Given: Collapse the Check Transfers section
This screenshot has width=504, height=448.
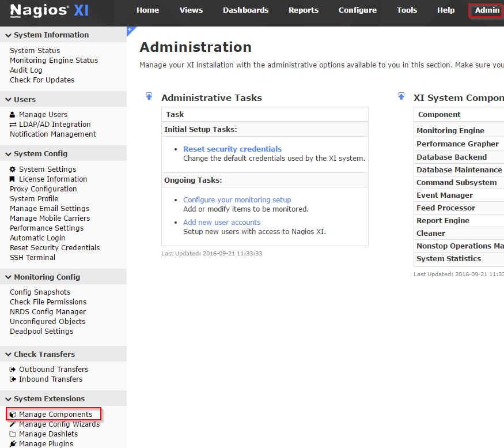Looking at the screenshot, I should tap(9, 355).
